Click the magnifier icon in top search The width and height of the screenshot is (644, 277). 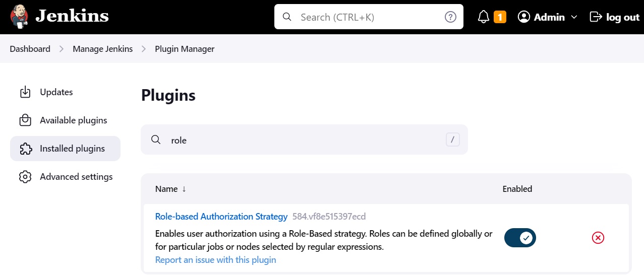(287, 17)
